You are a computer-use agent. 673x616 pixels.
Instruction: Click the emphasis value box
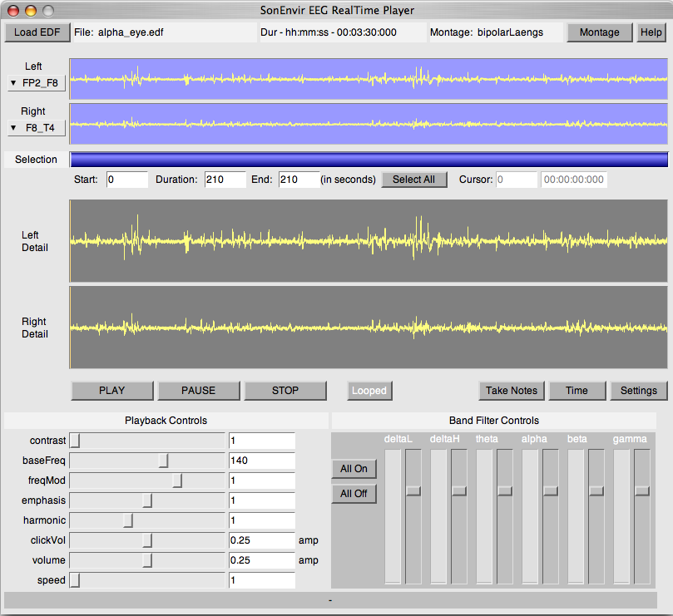coord(262,500)
